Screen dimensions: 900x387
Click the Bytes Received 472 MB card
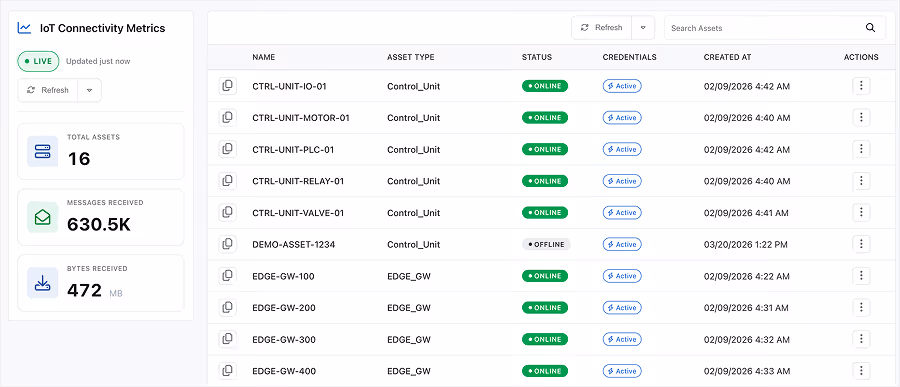101,283
